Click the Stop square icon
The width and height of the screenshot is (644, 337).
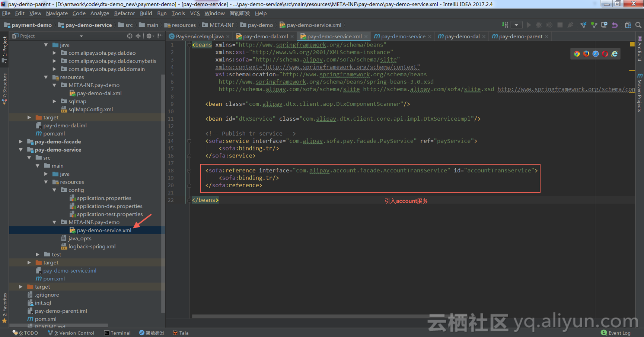pyautogui.click(x=560, y=25)
